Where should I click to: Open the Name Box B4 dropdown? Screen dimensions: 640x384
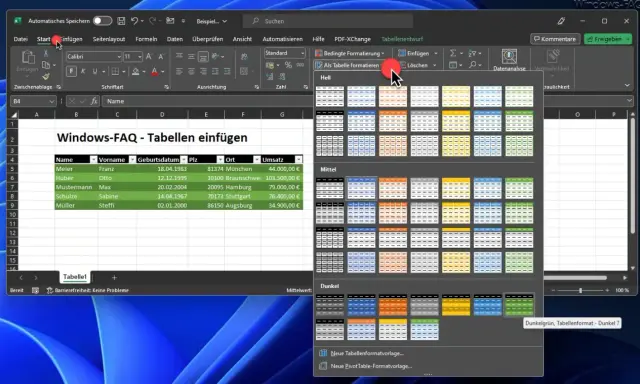pyautogui.click(x=51, y=101)
